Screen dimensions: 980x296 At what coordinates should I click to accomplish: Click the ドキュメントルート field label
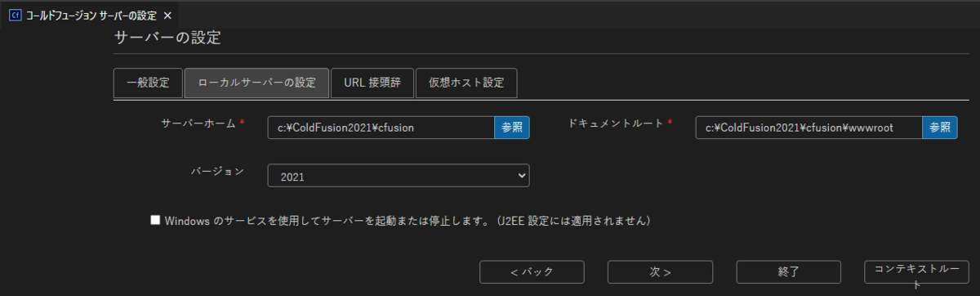click(x=616, y=123)
